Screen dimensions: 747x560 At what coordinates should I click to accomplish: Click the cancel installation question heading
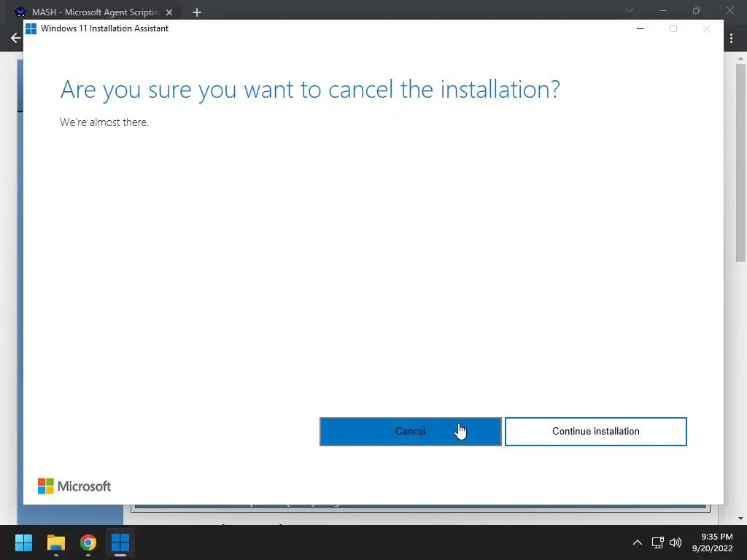pyautogui.click(x=310, y=90)
